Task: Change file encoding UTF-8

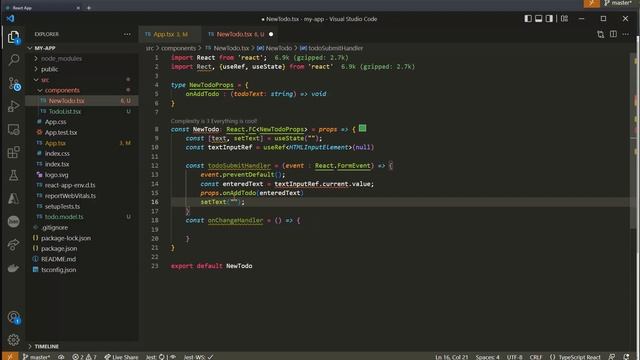Action: pyautogui.click(x=514, y=357)
